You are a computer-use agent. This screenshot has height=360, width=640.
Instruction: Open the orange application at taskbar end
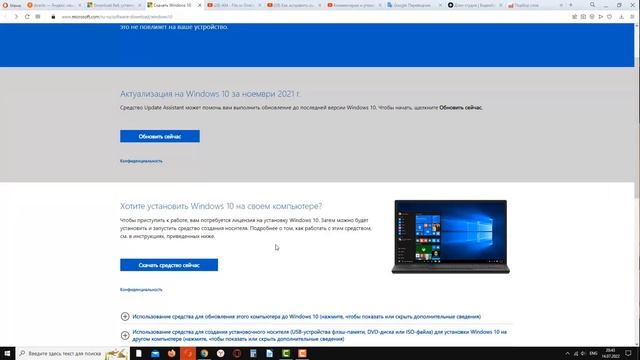click(x=302, y=353)
